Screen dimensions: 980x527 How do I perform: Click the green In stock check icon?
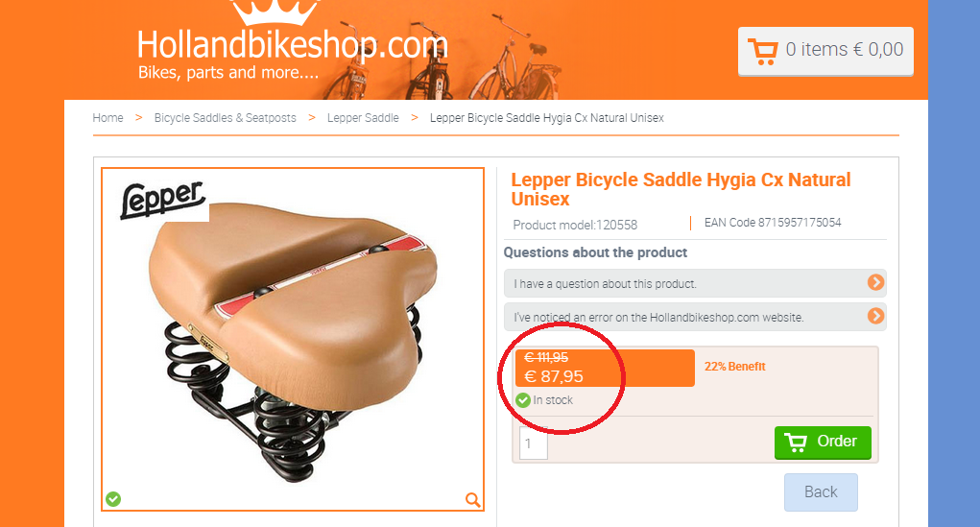coord(523,400)
